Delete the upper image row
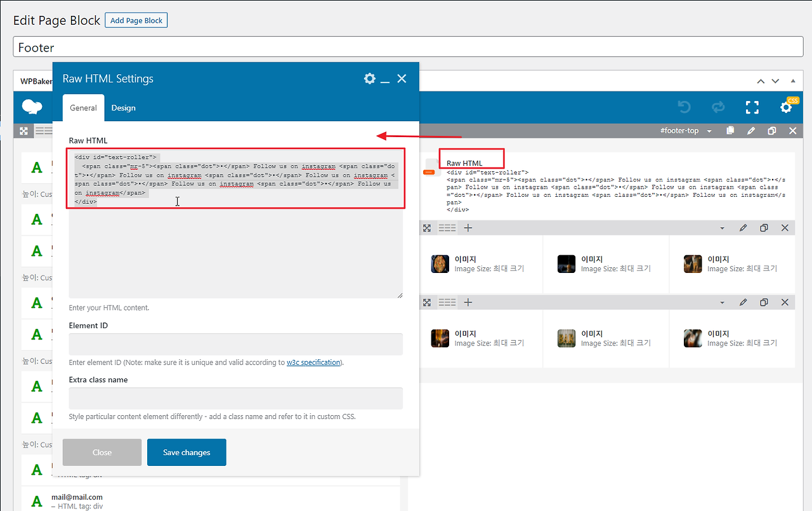812x511 pixels. point(785,228)
